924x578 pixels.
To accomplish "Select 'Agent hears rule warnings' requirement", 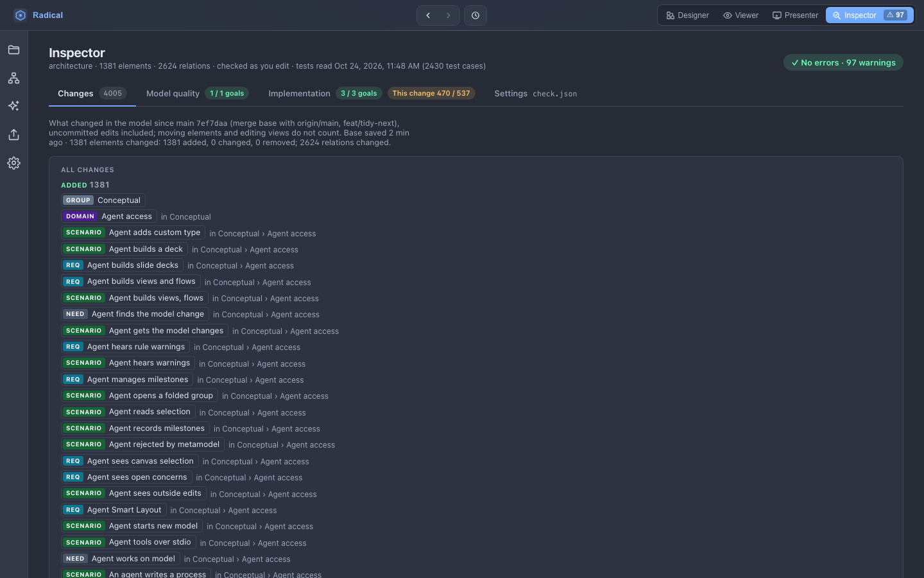I will click(126, 347).
